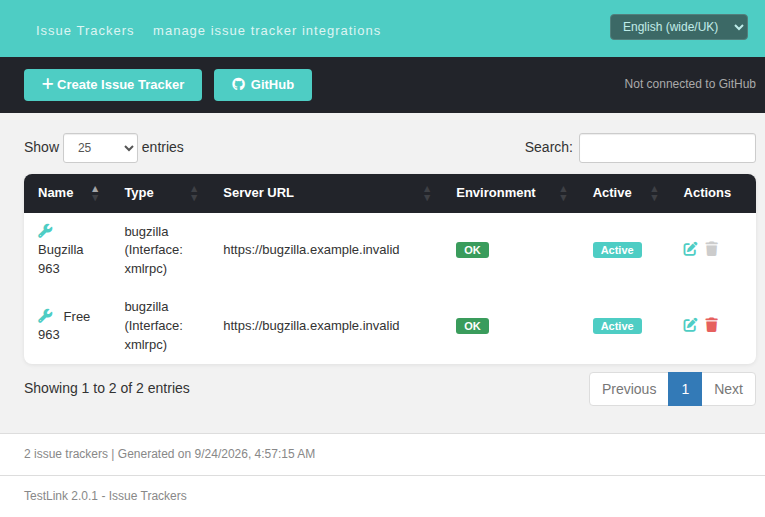The width and height of the screenshot is (765, 517).
Task: Click the type cell in Bugzilla 963 row
Action: [153, 250]
